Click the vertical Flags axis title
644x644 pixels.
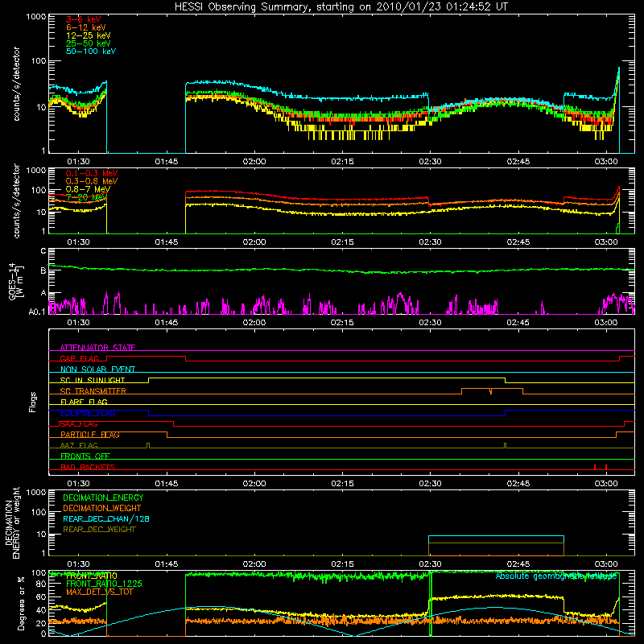coord(33,402)
